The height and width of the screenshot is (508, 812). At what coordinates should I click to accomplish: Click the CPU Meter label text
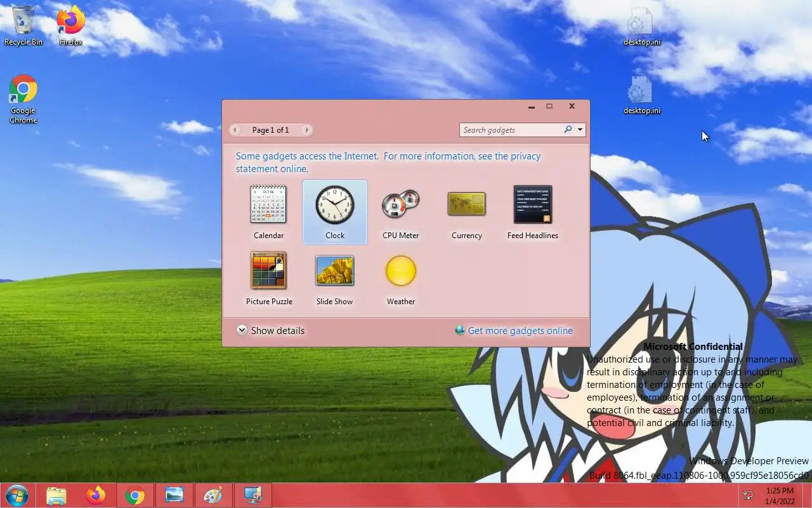[x=401, y=236]
